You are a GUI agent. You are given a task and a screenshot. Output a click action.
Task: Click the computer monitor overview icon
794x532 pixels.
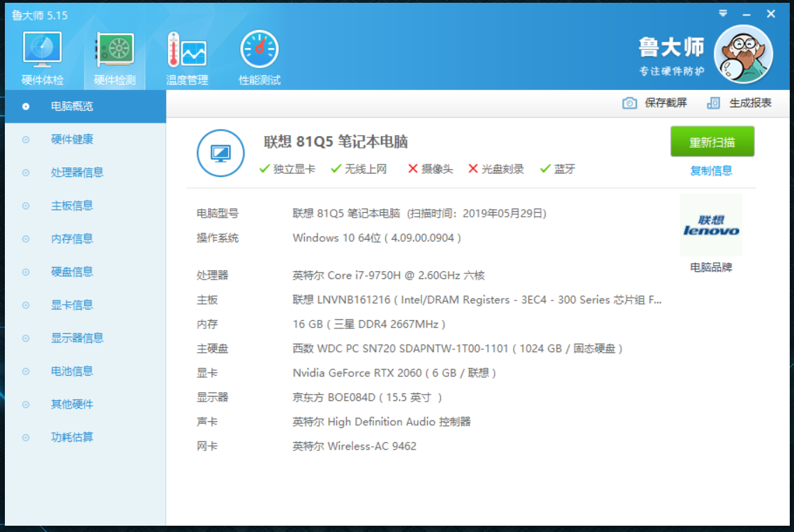(x=220, y=153)
